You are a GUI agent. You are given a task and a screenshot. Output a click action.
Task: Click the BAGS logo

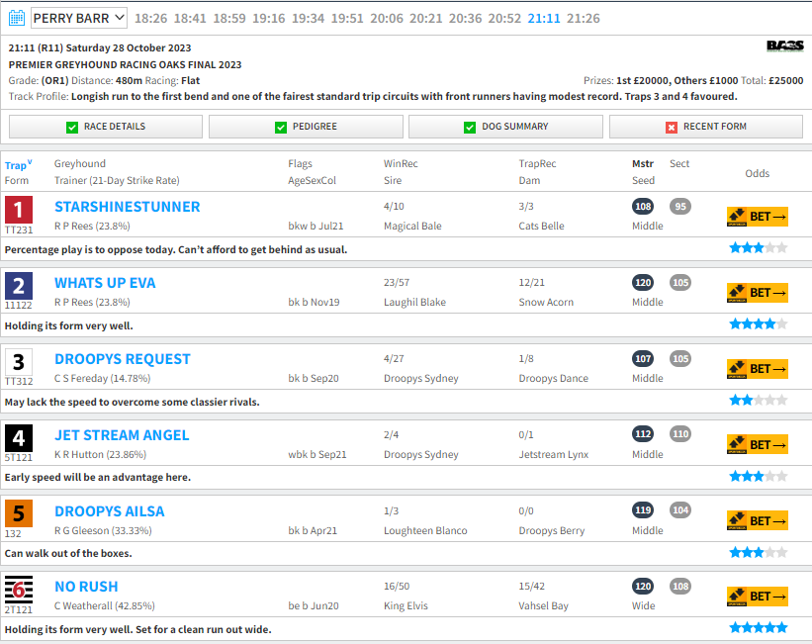pos(785,46)
